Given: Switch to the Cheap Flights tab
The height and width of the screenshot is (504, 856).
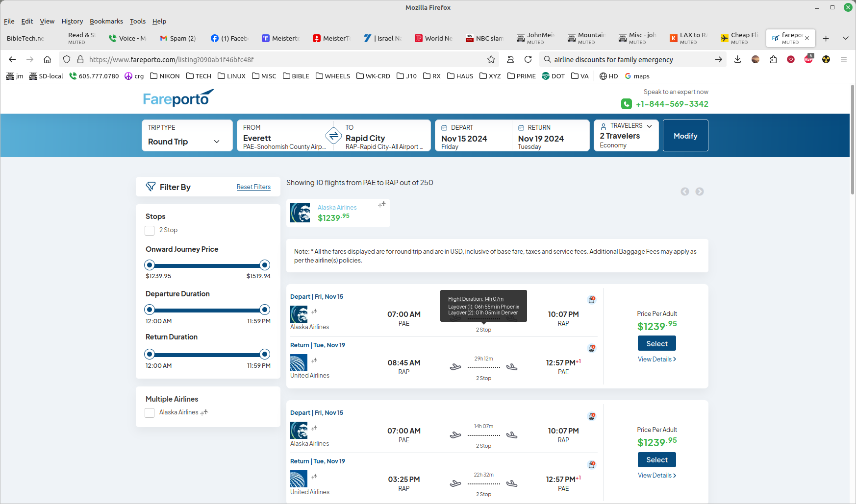Looking at the screenshot, I should [739, 38].
